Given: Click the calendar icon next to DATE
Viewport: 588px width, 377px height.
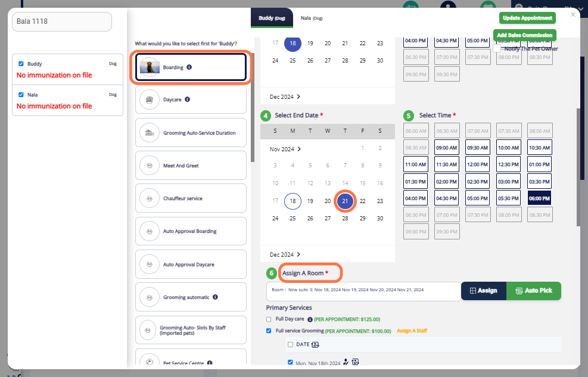Looking at the screenshot, I should click(x=315, y=344).
